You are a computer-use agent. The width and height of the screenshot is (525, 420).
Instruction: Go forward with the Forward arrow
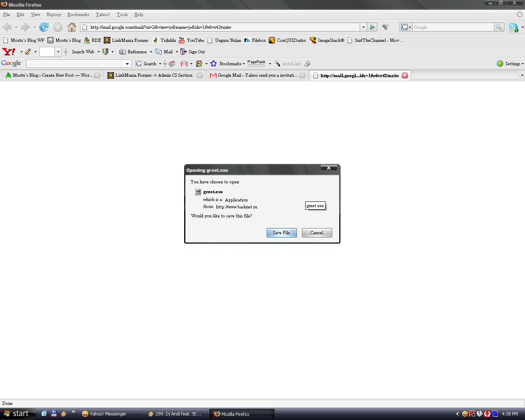coord(25,27)
